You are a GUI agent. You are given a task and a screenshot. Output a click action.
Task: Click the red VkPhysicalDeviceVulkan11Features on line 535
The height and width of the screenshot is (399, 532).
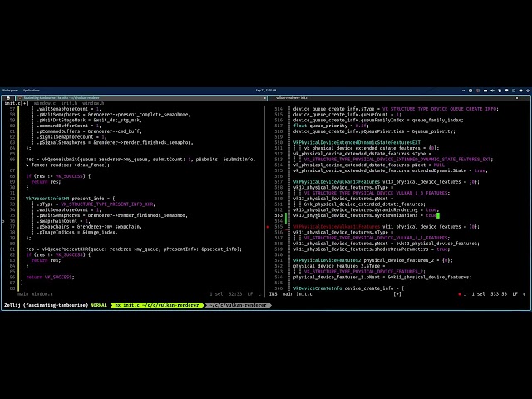(x=336, y=227)
